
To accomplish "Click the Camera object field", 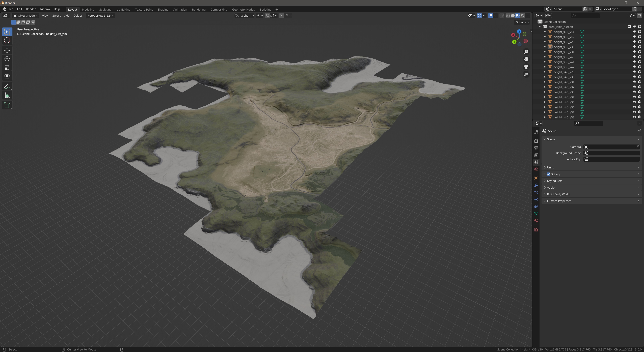I will click(x=611, y=147).
